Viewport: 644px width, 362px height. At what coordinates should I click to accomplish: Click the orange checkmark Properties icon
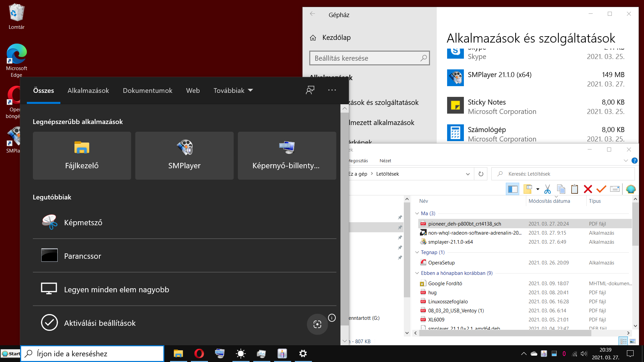coord(601,189)
